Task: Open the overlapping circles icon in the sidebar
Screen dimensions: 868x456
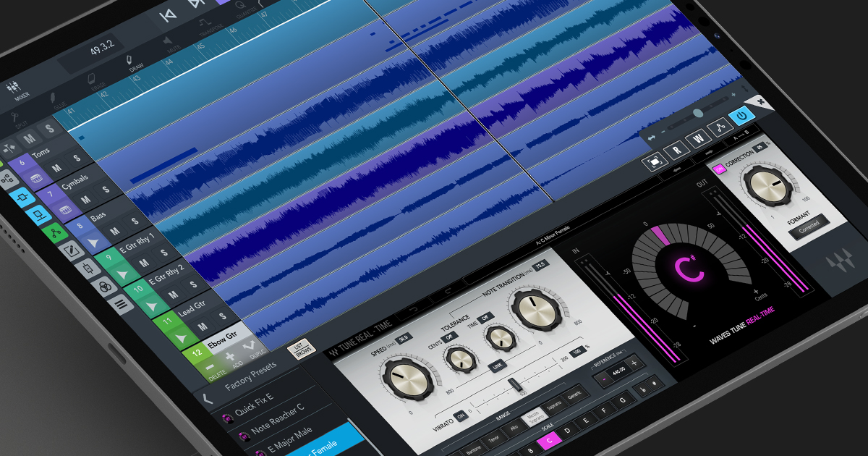Action: click(104, 287)
